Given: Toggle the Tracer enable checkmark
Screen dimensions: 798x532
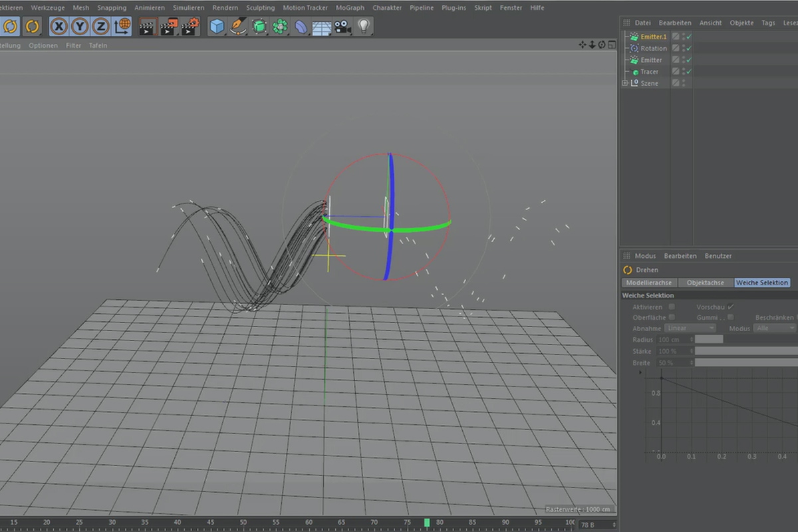Looking at the screenshot, I should [x=688, y=71].
